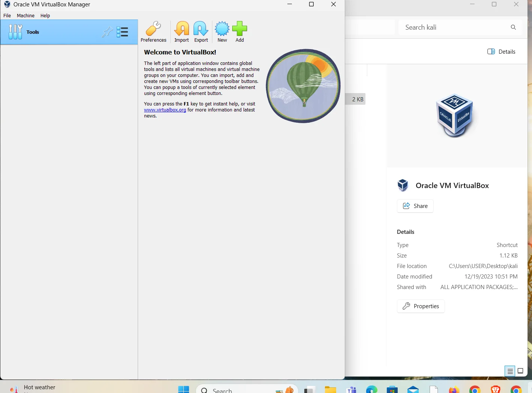Click the hot air balloon welcome image

pyautogui.click(x=303, y=86)
